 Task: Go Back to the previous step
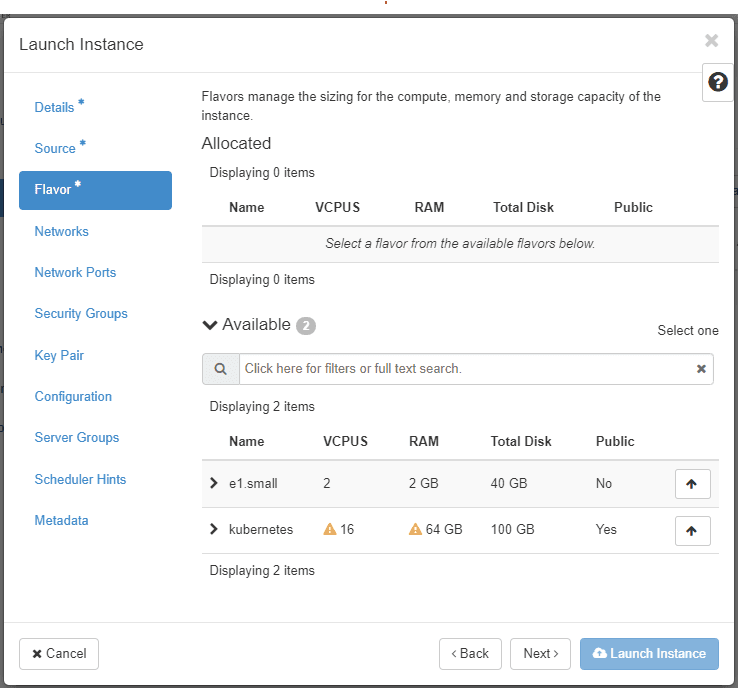coord(470,653)
